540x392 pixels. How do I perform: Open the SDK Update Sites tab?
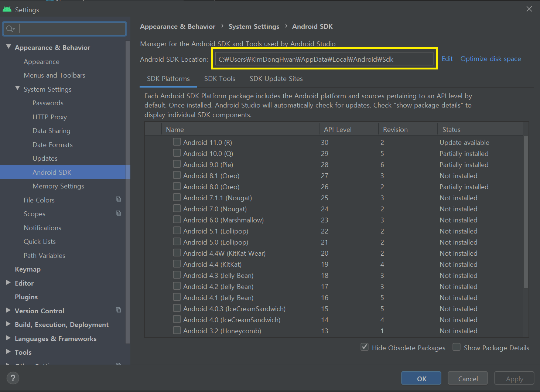(x=276, y=79)
